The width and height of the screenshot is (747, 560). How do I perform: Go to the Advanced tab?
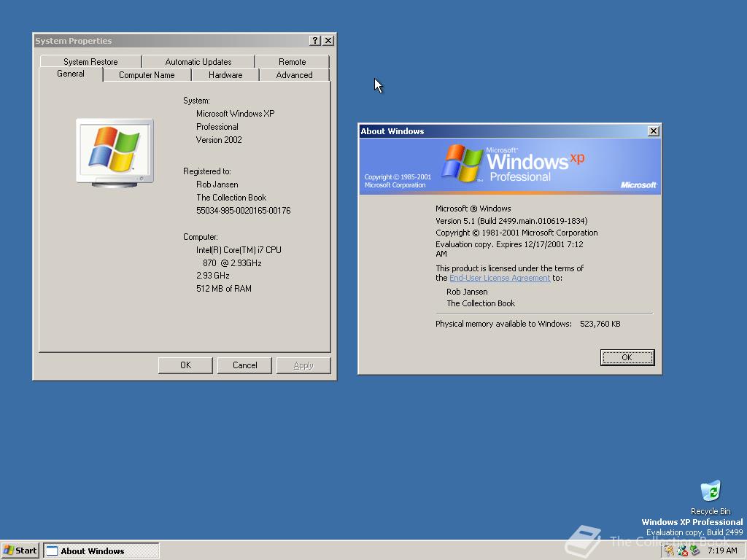tap(294, 75)
